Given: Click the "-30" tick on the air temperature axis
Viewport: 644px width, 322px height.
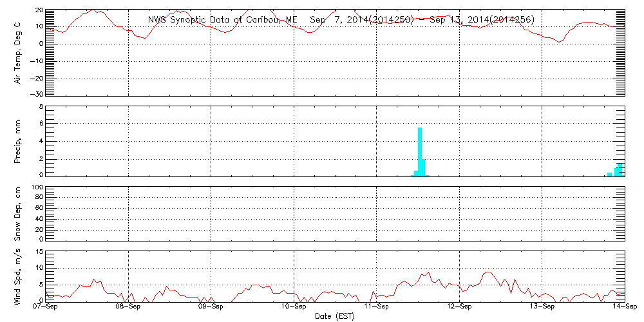Looking at the screenshot, I should pyautogui.click(x=36, y=95).
